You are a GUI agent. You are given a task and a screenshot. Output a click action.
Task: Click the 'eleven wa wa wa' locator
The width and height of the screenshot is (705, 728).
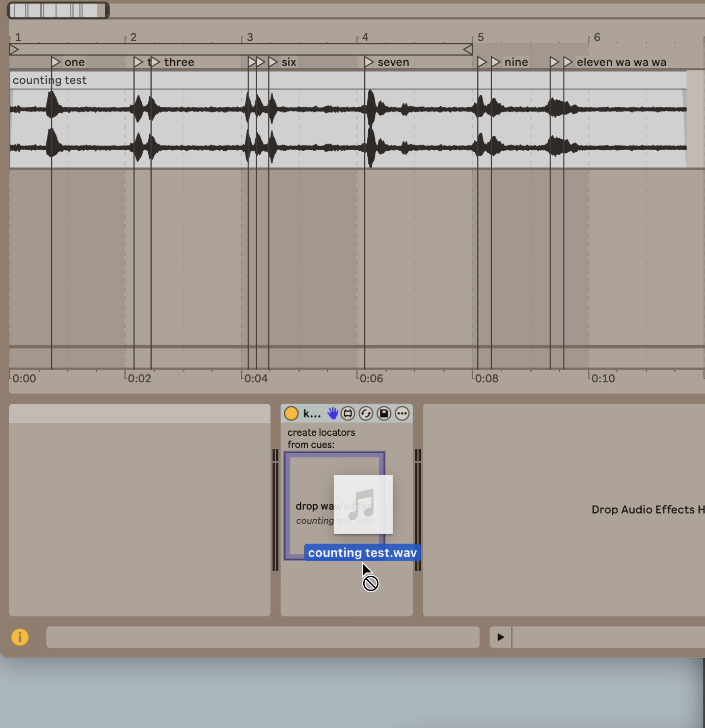(x=568, y=62)
